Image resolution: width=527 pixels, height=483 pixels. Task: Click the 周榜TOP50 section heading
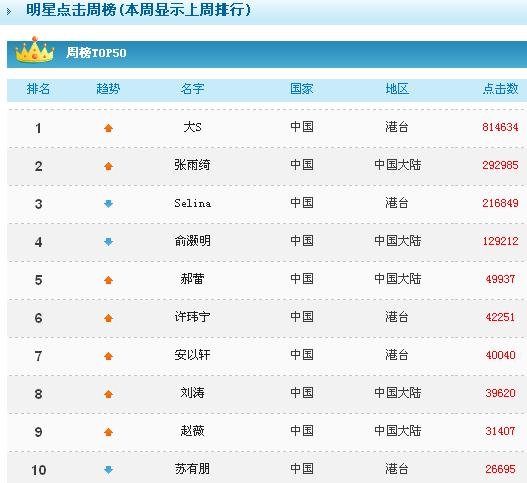point(96,53)
